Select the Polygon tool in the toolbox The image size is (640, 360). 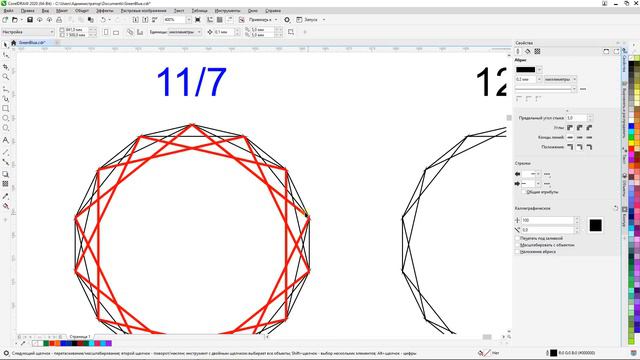coord(5,128)
